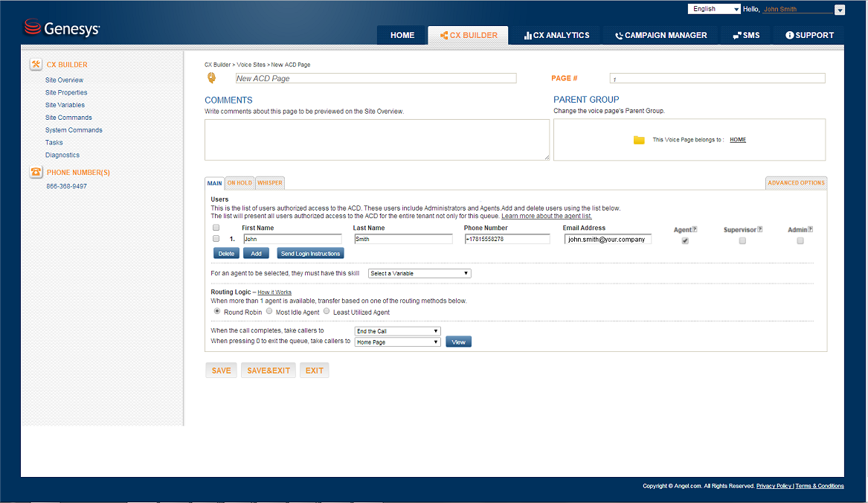Enable the Supervisor checkbox for John Smith
This screenshot has height=503, width=868.
coord(742,241)
